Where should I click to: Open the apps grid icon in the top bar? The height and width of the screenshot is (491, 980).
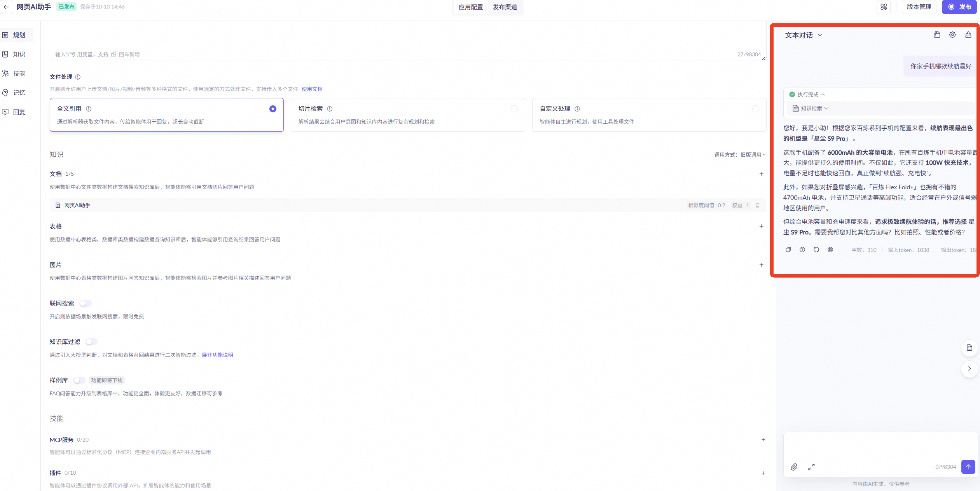click(x=883, y=7)
